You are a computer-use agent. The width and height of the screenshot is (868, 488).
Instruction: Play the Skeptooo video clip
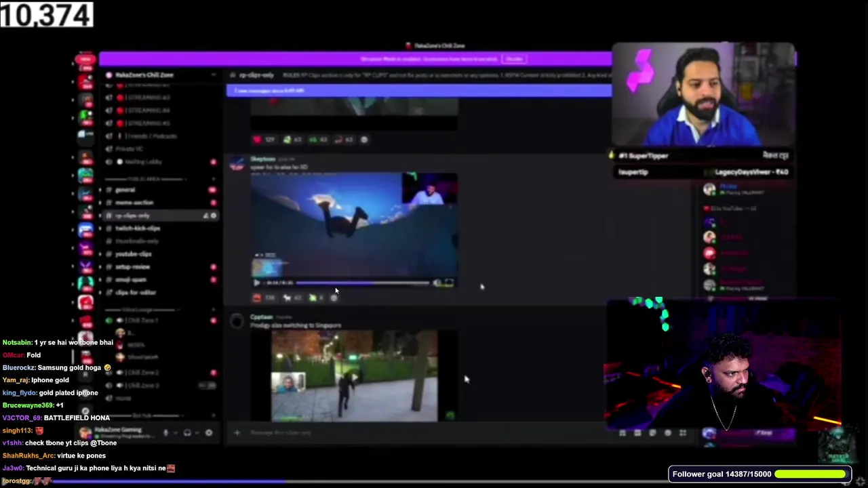click(x=256, y=283)
